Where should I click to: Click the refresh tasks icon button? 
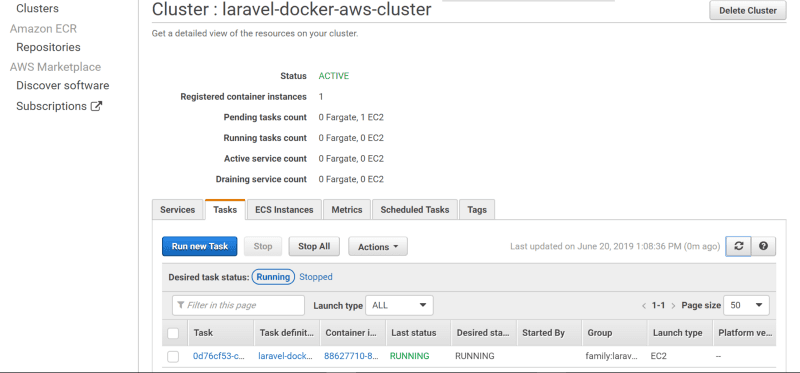coord(738,246)
